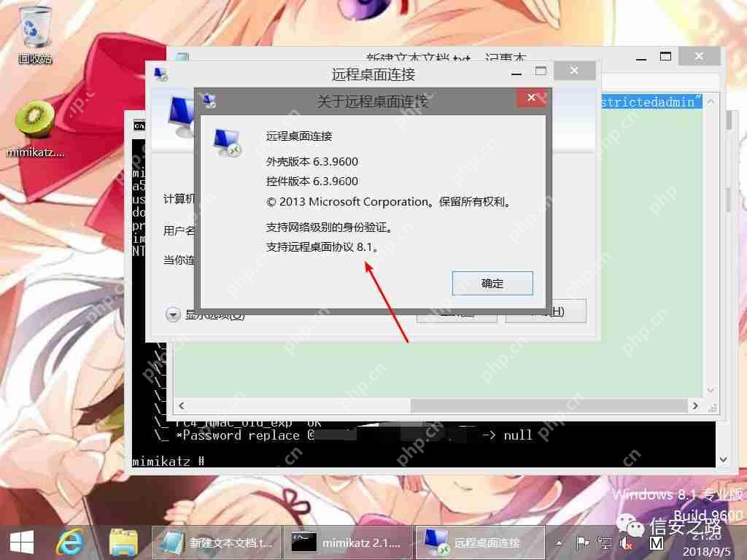
Task: Click the Windows Start button
Action: click(x=21, y=542)
